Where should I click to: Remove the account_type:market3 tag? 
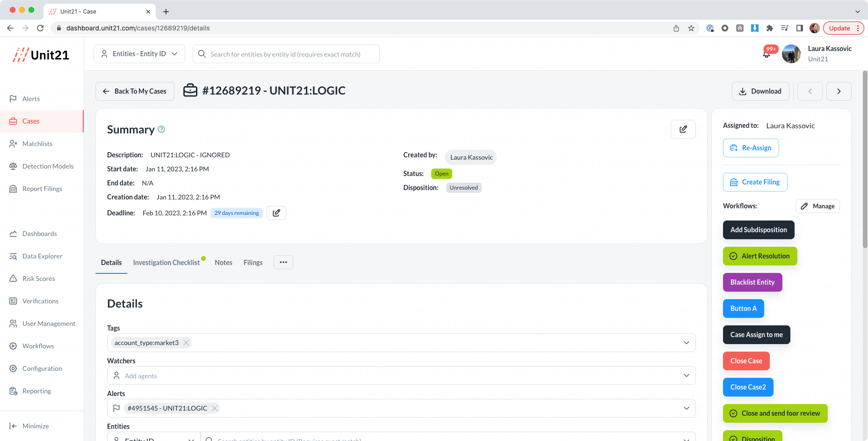coord(186,343)
